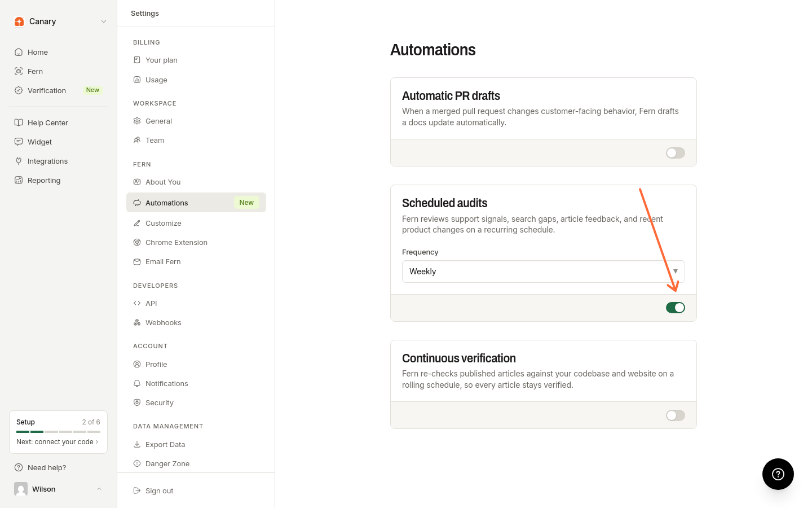Screen dimensions: 812x508
Task: Enable the Automatic PR drafts toggle
Action: (x=676, y=153)
